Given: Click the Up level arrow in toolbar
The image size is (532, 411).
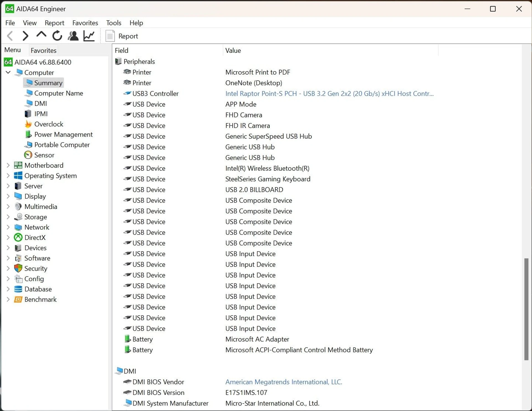Looking at the screenshot, I should [x=41, y=35].
